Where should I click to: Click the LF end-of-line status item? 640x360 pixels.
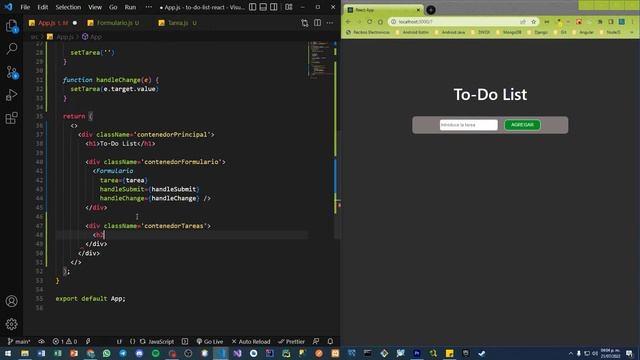119,341
